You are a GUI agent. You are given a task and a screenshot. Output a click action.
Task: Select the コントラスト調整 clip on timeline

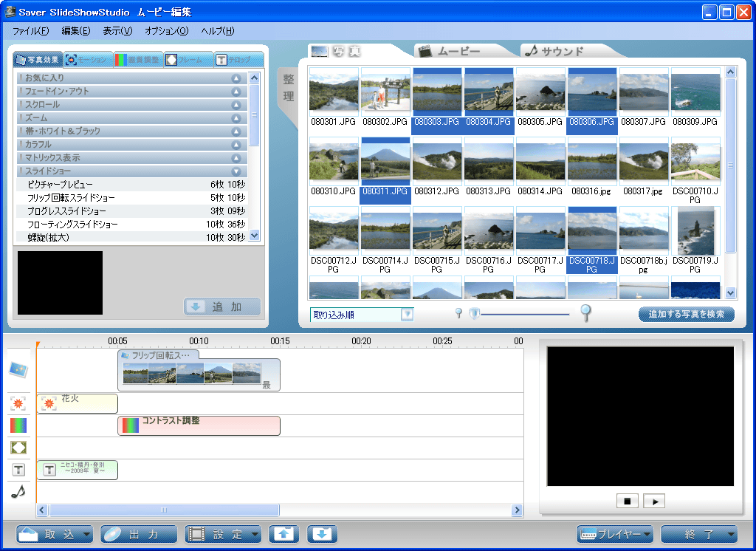point(199,425)
